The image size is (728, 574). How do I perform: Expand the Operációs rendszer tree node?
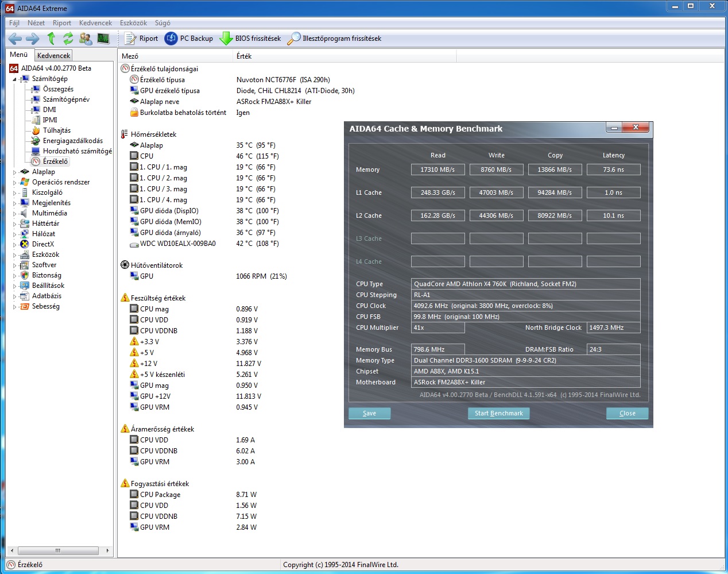[x=14, y=182]
